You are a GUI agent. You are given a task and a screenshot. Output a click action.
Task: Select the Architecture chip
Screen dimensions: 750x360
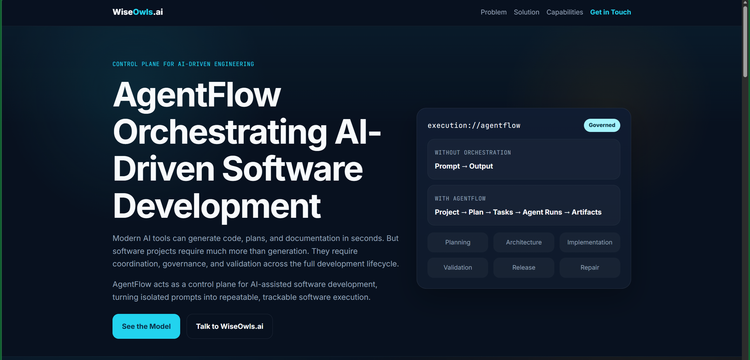[524, 242]
